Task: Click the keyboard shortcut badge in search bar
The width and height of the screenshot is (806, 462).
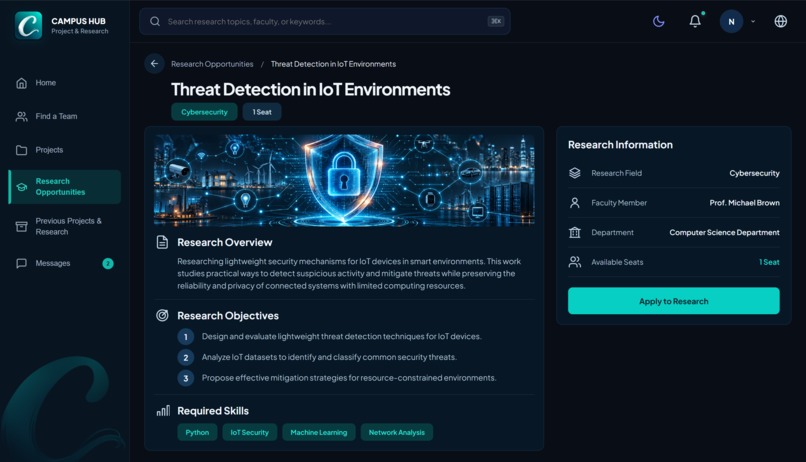Action: coord(496,21)
